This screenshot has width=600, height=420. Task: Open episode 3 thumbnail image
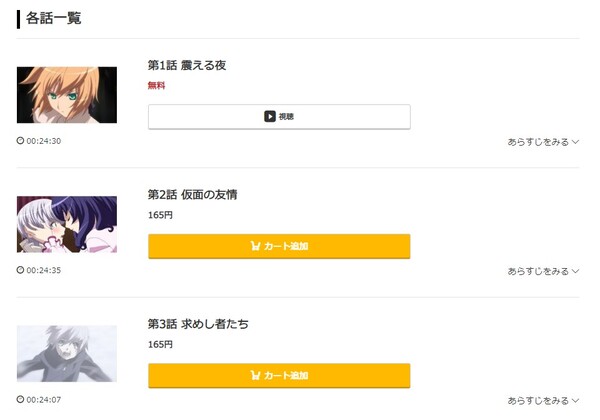coord(67,353)
